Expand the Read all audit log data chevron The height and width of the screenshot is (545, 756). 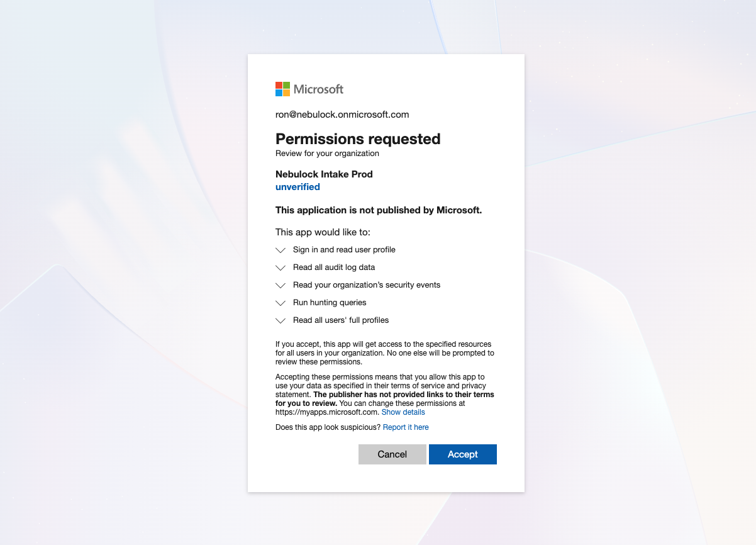tap(281, 267)
